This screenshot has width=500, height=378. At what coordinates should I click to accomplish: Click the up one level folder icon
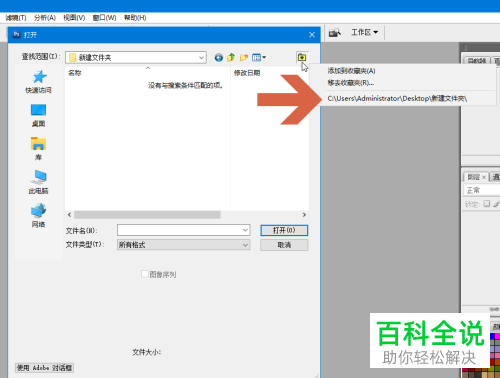(231, 58)
